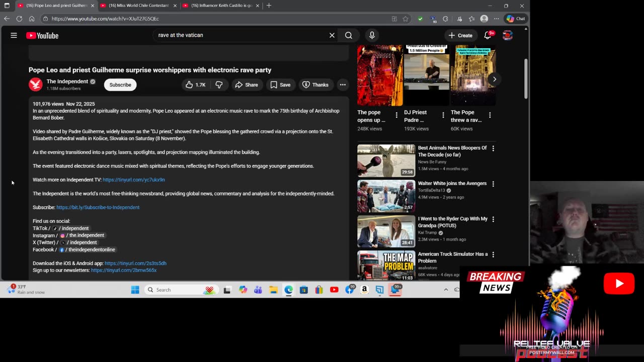Viewport: 644px width, 362px height.
Task: Open options for American Truck Simulator video
Action: pos(493,255)
